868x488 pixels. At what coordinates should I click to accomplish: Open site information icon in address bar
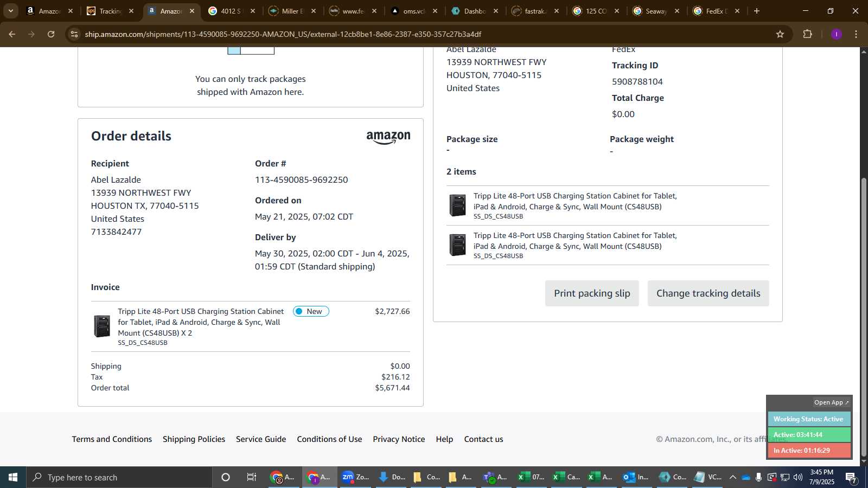[x=74, y=34]
